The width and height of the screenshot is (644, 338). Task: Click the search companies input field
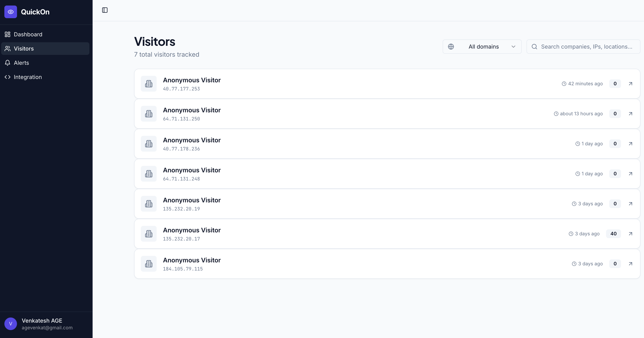point(582,46)
